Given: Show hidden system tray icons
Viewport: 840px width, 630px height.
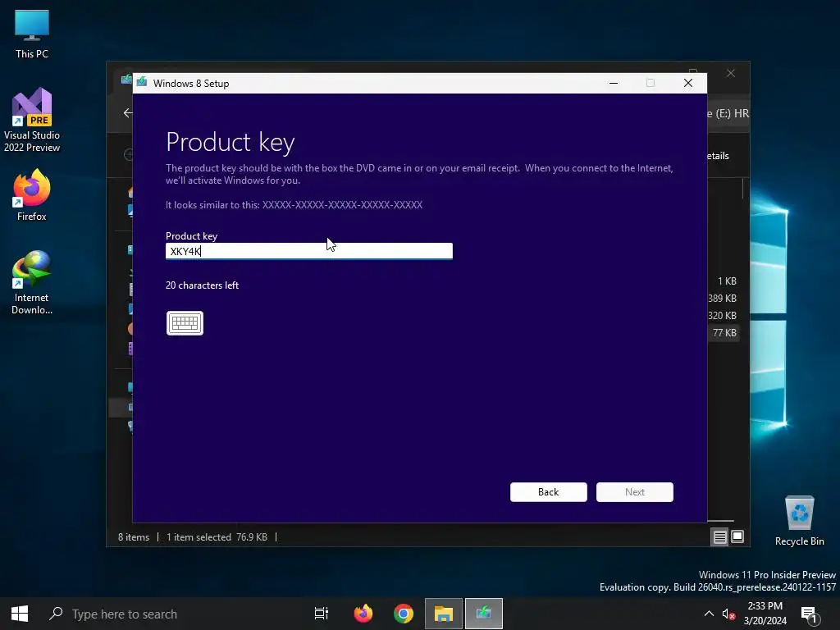Looking at the screenshot, I should tap(709, 614).
